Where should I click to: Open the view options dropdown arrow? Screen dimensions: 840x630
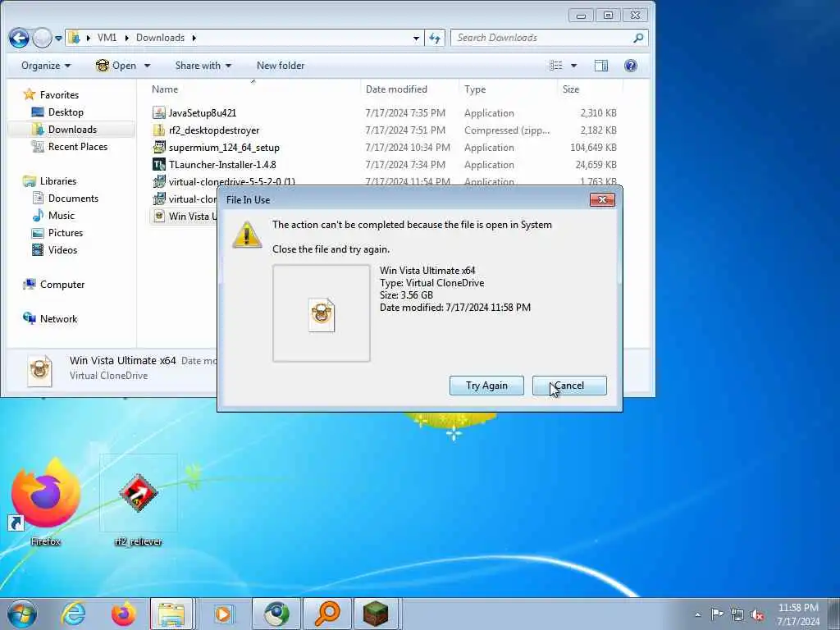click(x=573, y=66)
